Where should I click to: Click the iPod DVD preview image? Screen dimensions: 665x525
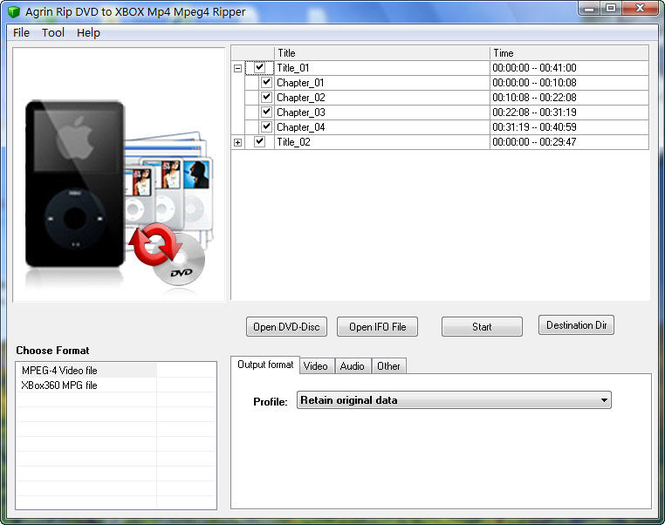point(119,175)
